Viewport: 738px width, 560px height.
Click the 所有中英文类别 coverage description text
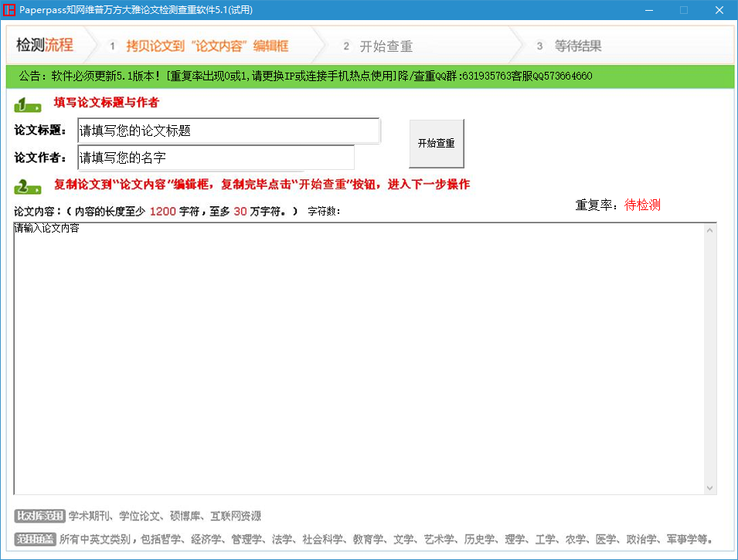point(386,539)
